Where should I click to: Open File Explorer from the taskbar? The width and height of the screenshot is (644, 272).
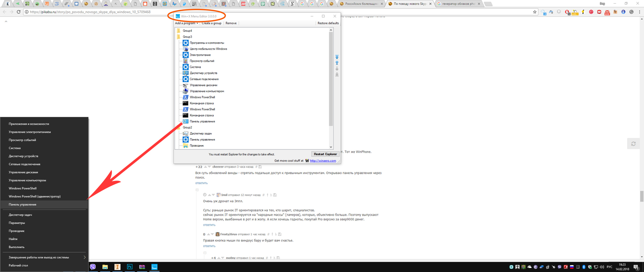tap(105, 267)
